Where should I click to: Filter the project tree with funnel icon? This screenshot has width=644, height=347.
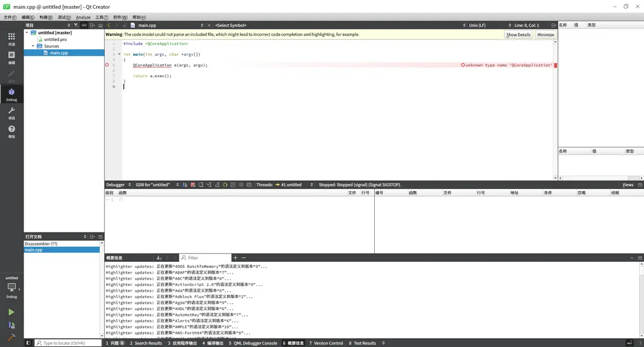[76, 25]
